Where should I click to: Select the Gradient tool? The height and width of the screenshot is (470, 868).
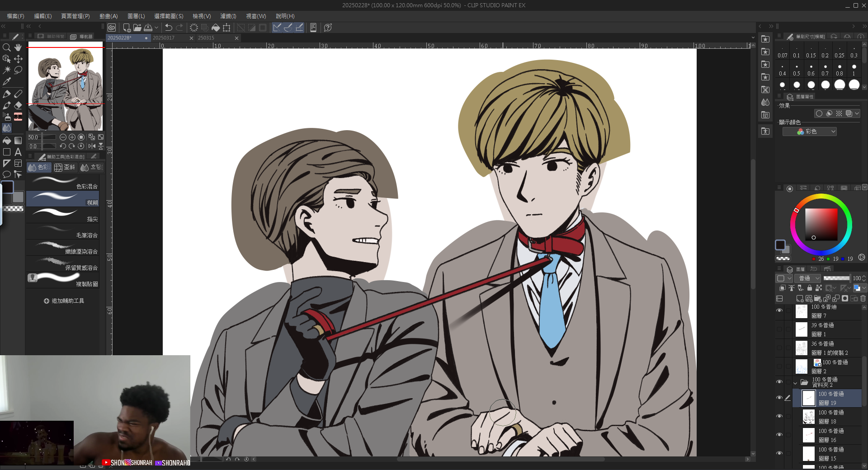(x=18, y=141)
